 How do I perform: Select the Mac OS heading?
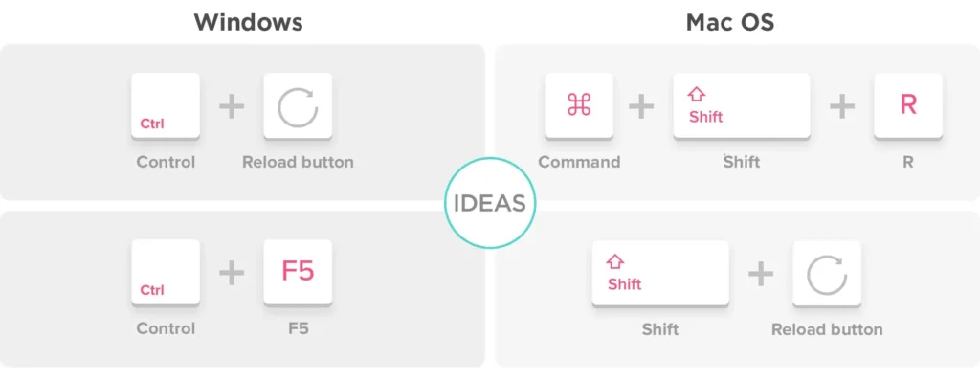(730, 23)
